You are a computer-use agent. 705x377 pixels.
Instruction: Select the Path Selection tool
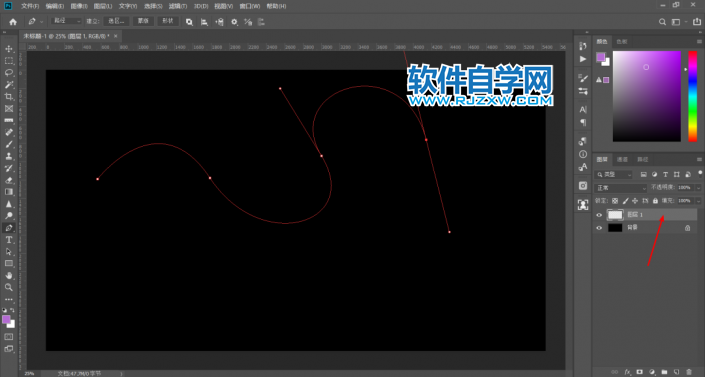pyautogui.click(x=9, y=252)
